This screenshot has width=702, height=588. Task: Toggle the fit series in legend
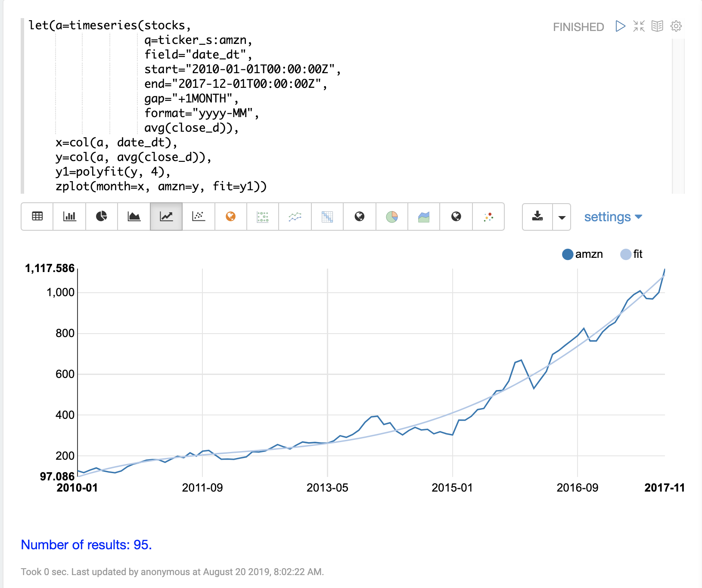[x=637, y=254]
